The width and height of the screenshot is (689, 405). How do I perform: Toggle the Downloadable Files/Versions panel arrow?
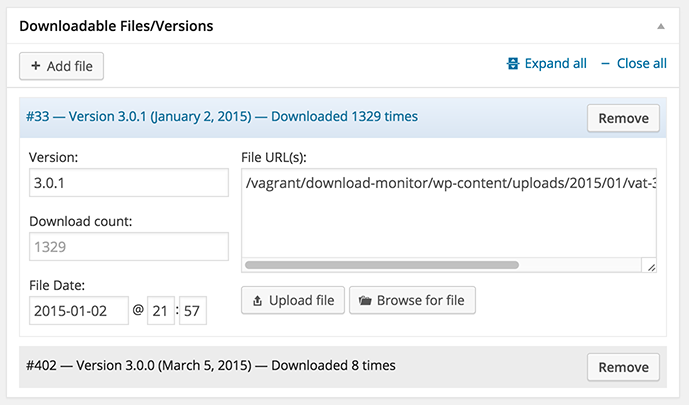tap(660, 24)
